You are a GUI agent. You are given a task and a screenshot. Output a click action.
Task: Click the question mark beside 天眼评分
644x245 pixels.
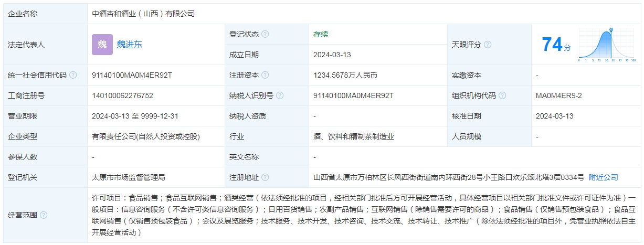click(x=488, y=45)
